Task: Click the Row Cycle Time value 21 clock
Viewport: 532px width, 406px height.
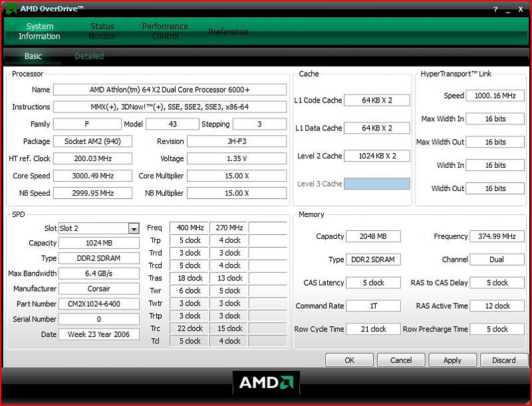Action: pyautogui.click(x=373, y=329)
